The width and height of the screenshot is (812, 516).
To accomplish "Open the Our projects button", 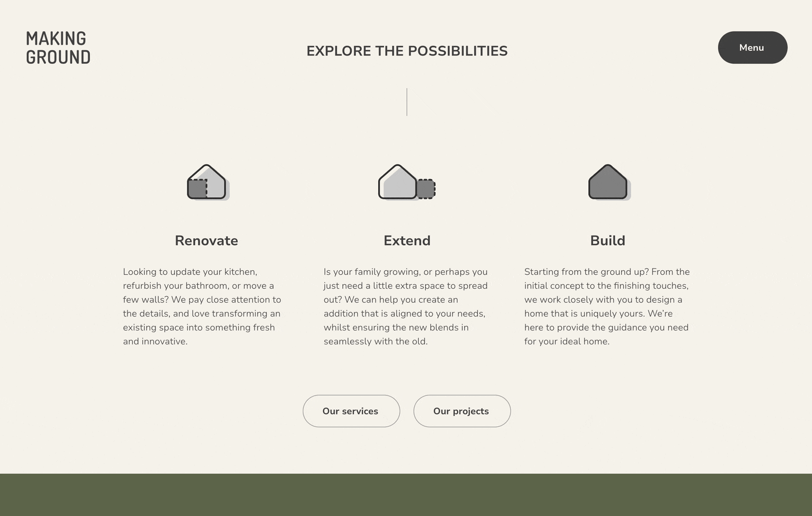I will pos(462,411).
